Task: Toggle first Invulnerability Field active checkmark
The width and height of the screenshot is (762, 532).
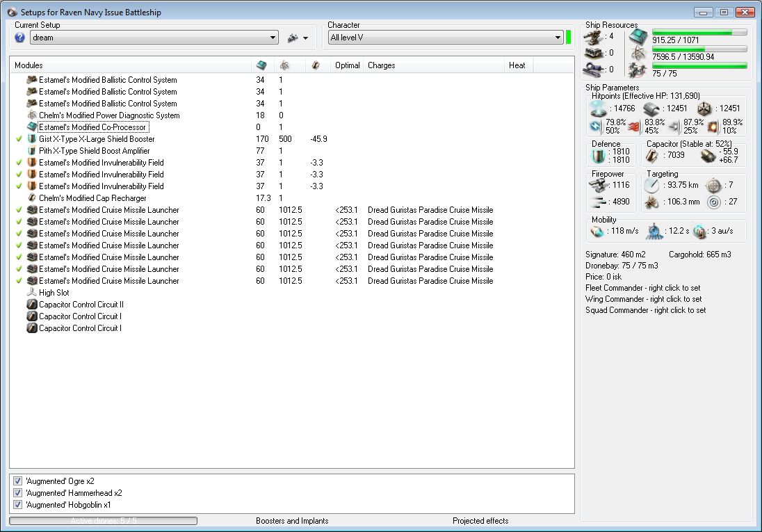Action: [x=19, y=163]
